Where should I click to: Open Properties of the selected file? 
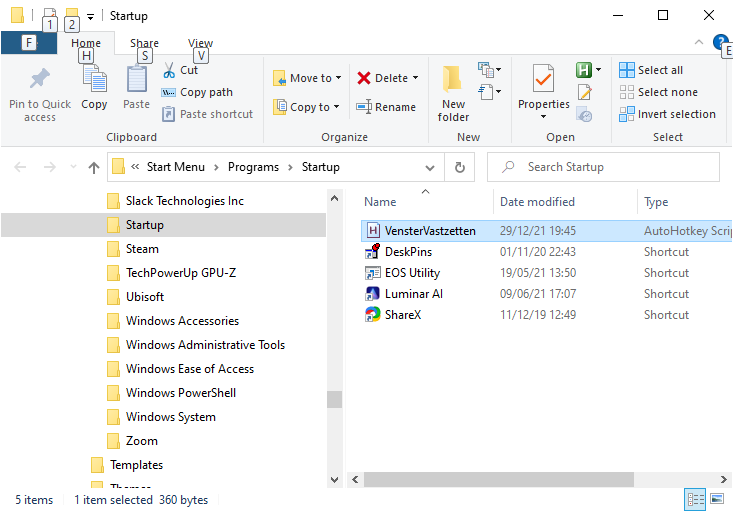[x=543, y=87]
